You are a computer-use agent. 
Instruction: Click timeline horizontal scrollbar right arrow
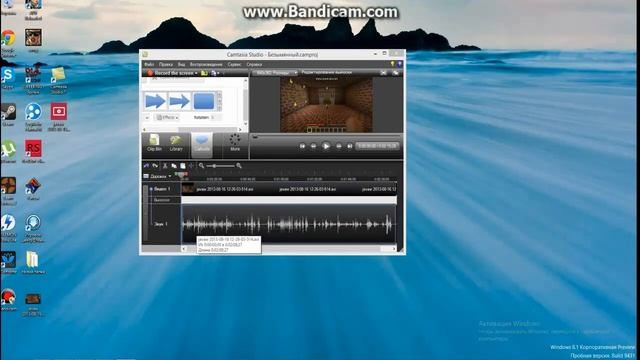[394, 249]
